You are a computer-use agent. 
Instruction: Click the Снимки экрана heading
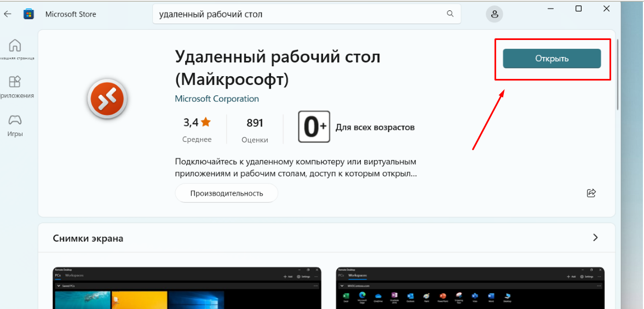(x=88, y=238)
